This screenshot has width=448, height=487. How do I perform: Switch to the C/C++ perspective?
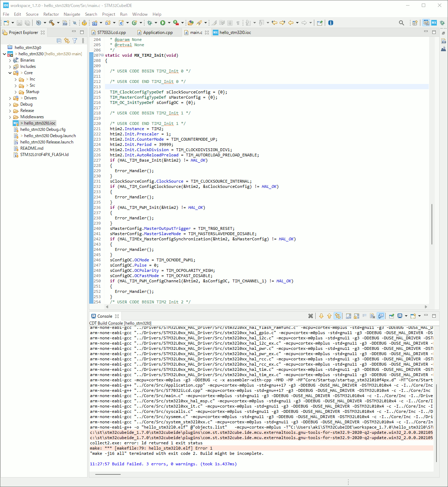(426, 23)
